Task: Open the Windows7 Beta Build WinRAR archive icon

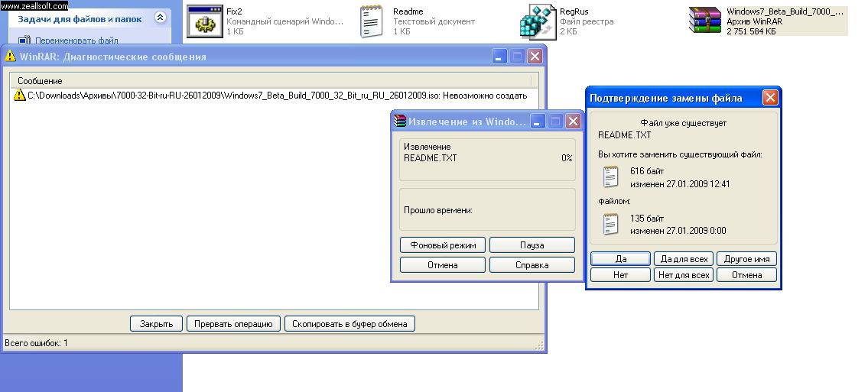Action: click(704, 21)
